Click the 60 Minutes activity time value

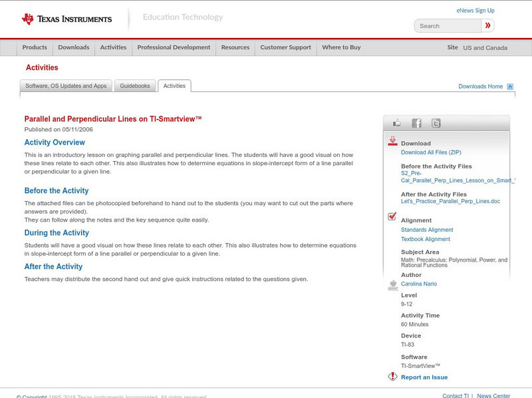(414, 324)
